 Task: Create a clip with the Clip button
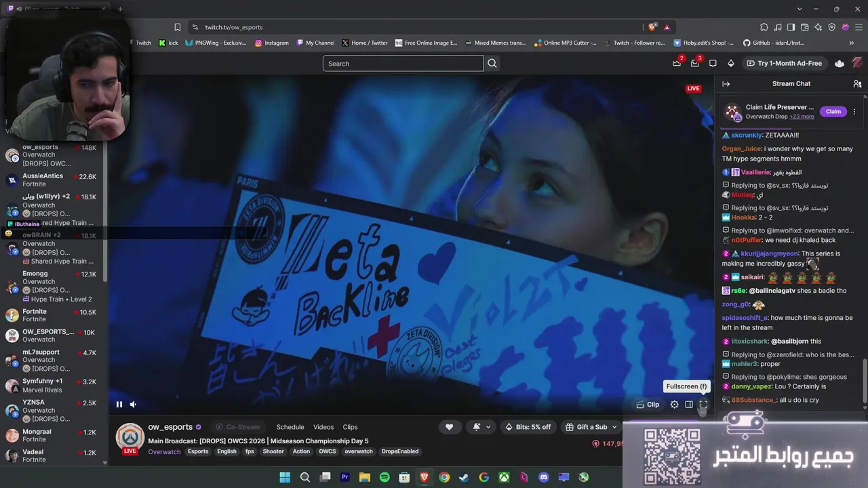tap(648, 405)
